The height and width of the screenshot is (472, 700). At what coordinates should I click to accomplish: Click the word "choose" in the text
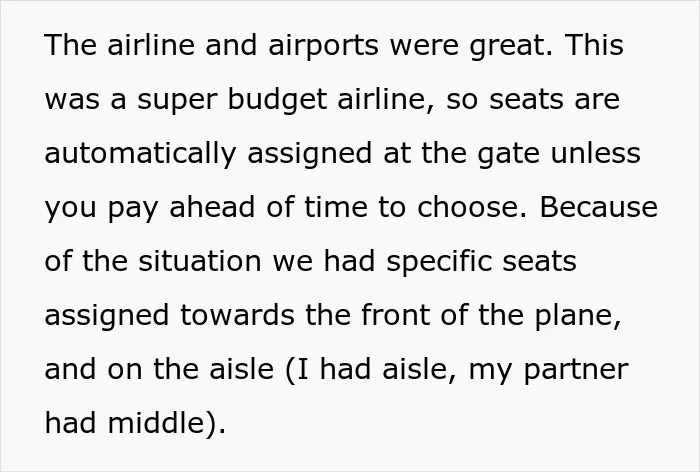(467, 207)
